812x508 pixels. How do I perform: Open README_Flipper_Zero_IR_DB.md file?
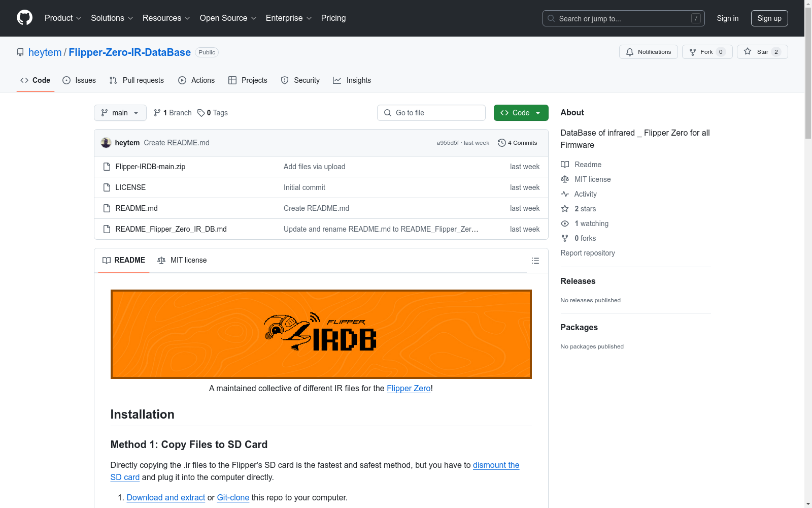click(x=171, y=229)
